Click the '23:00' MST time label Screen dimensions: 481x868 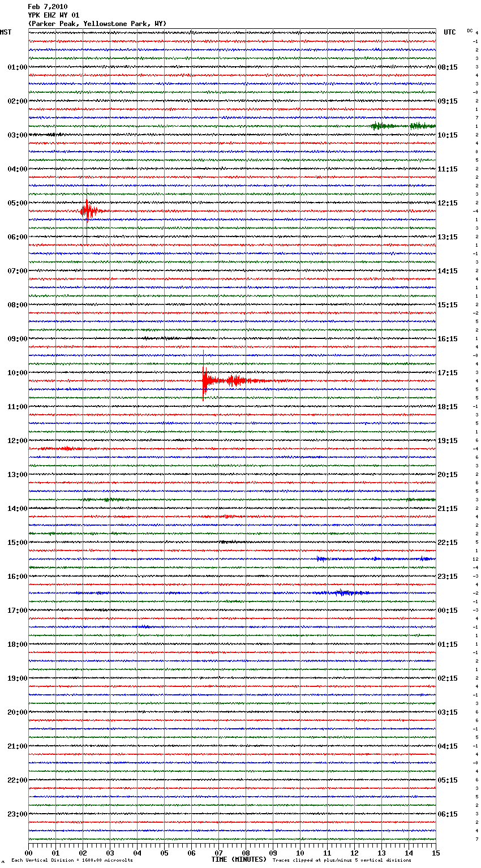18,814
